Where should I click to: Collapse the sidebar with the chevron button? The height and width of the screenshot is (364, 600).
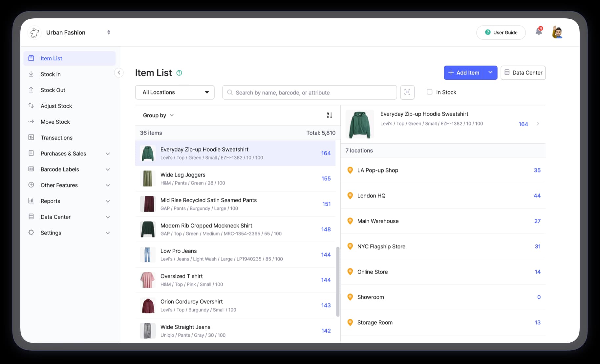119,73
